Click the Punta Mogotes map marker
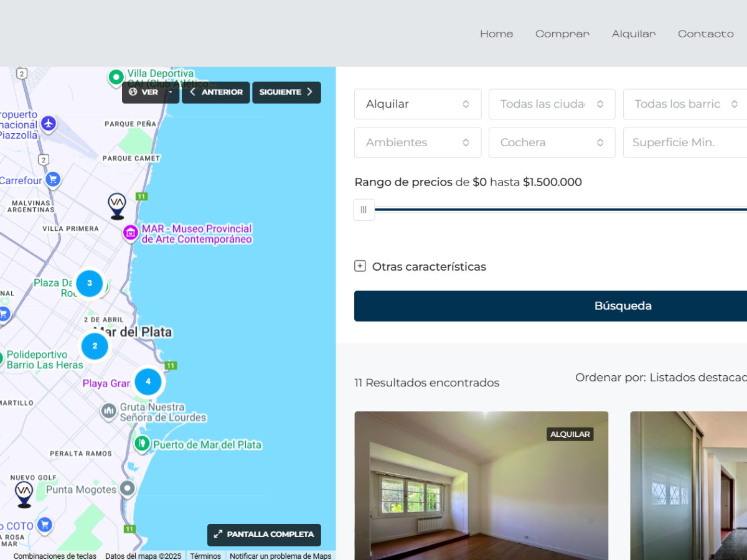 pyautogui.click(x=128, y=488)
